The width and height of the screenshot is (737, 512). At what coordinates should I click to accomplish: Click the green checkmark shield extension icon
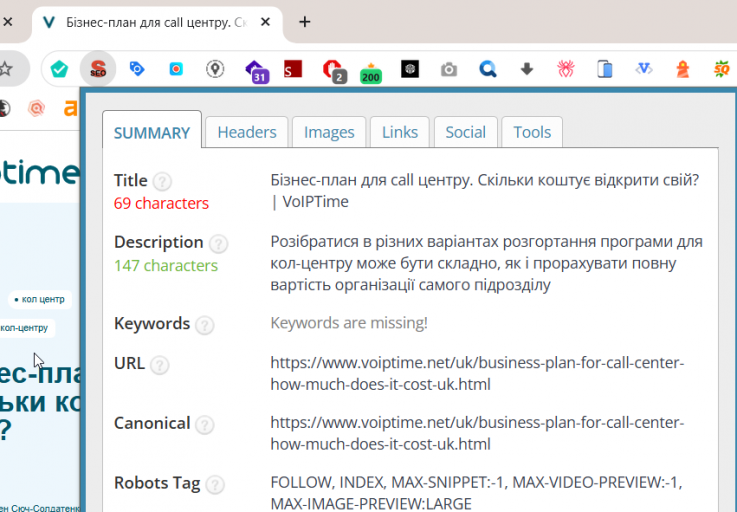(59, 69)
